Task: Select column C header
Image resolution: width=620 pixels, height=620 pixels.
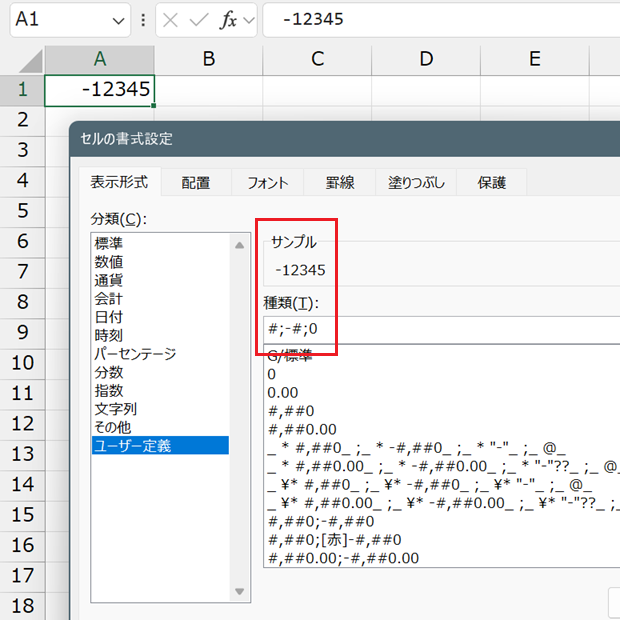Action: tap(317, 59)
